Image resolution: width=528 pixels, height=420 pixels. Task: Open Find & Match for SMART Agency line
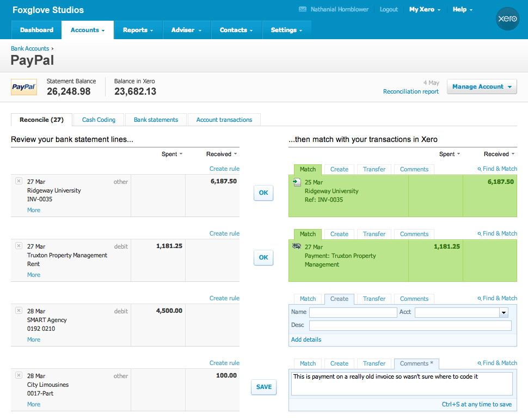498,298
